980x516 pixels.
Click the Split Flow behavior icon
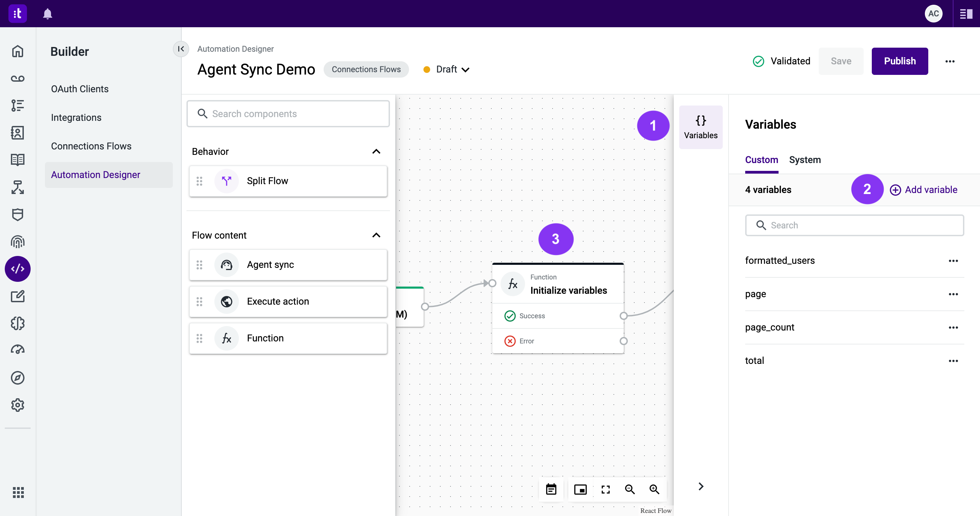[227, 181]
